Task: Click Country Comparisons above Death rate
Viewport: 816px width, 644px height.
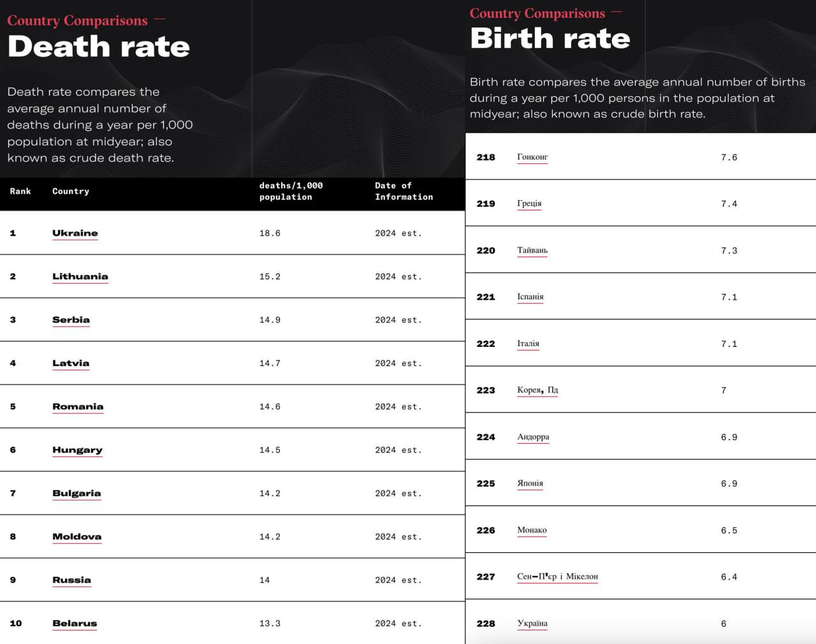Action: pos(77,20)
